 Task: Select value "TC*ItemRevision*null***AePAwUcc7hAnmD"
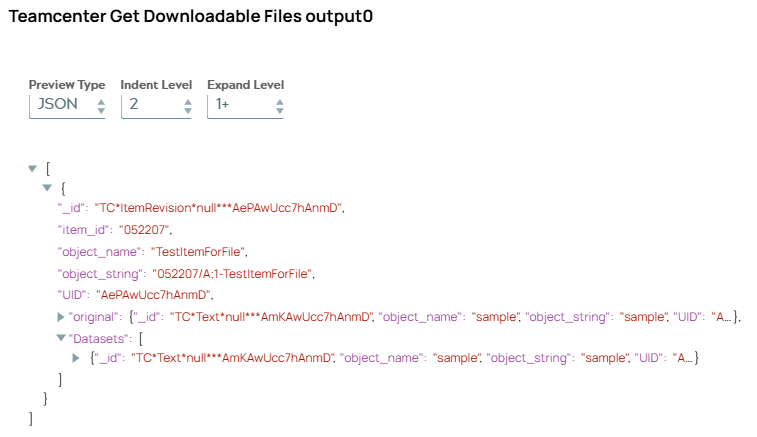coord(218,208)
